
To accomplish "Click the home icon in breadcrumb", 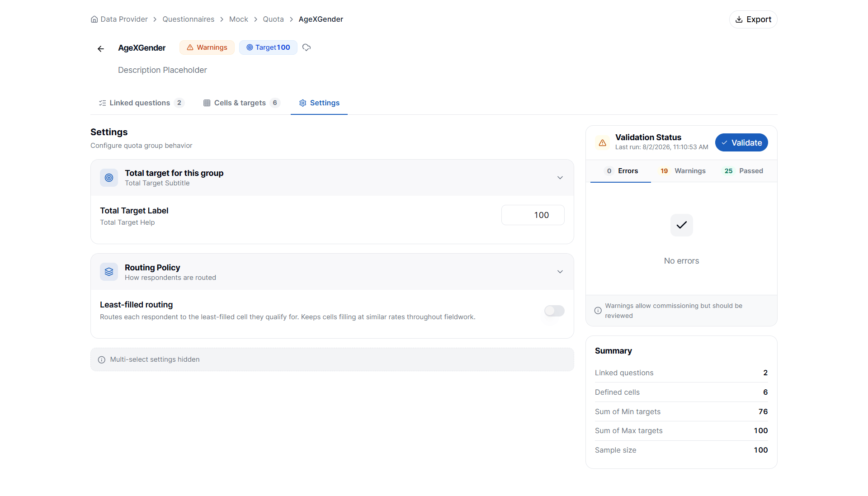I will (x=94, y=19).
